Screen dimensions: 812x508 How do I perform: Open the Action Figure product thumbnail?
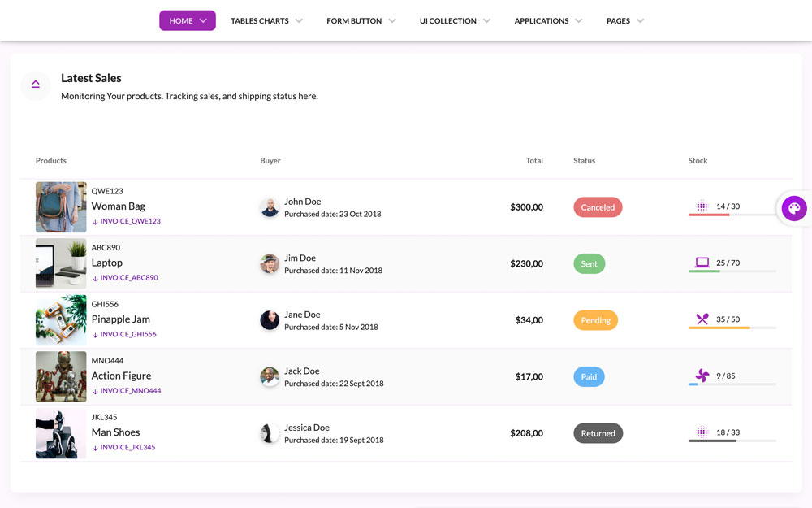tap(61, 376)
